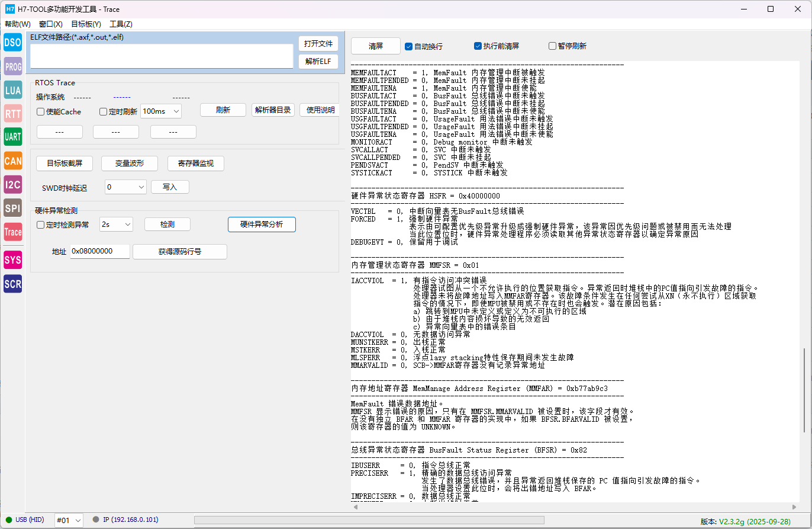The image size is (812, 529).
Task: Uncheck the 自动换行 word wrap checkbox
Action: pyautogui.click(x=409, y=46)
